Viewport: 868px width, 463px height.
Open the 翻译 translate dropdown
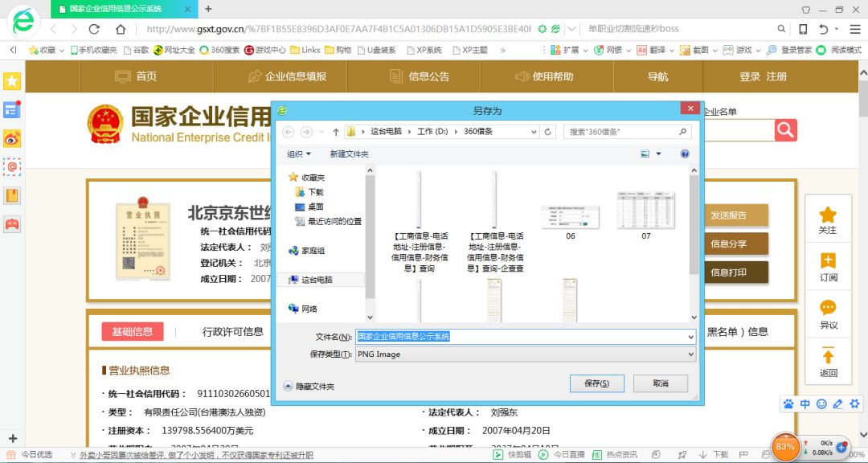pyautogui.click(x=656, y=50)
